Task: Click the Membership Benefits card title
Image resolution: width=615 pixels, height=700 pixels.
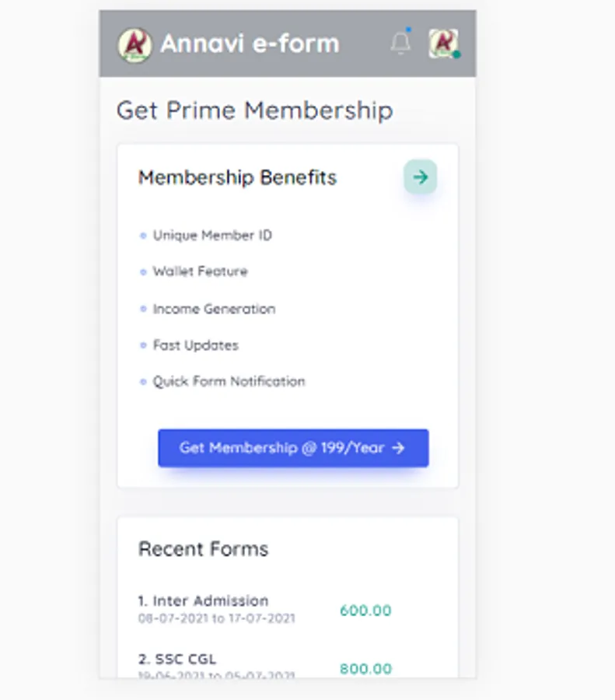Action: tap(237, 177)
